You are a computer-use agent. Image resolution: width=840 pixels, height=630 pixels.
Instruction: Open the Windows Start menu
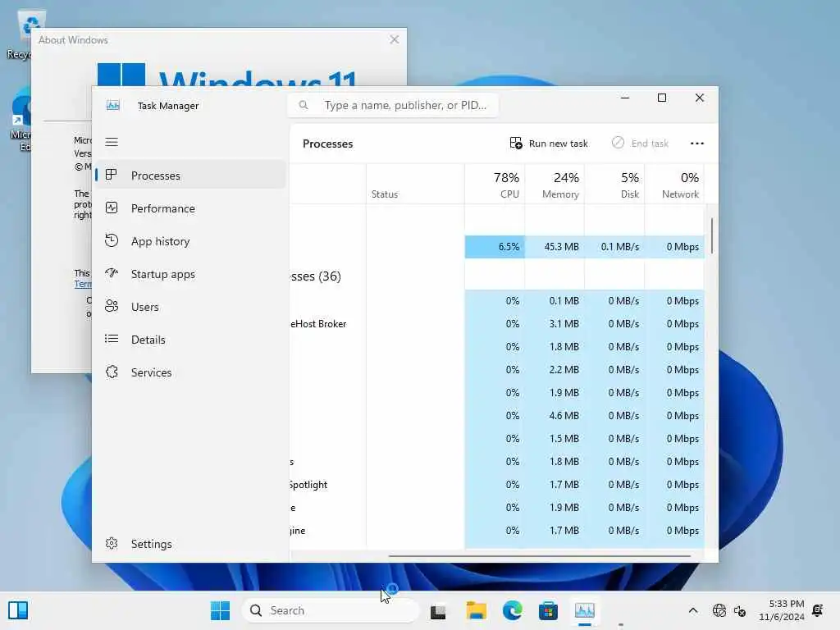[220, 610]
